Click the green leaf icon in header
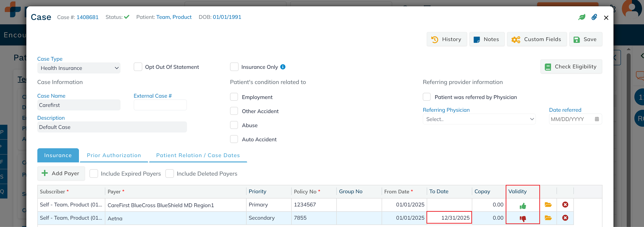Viewport: 644px width, 227px height. (x=582, y=17)
